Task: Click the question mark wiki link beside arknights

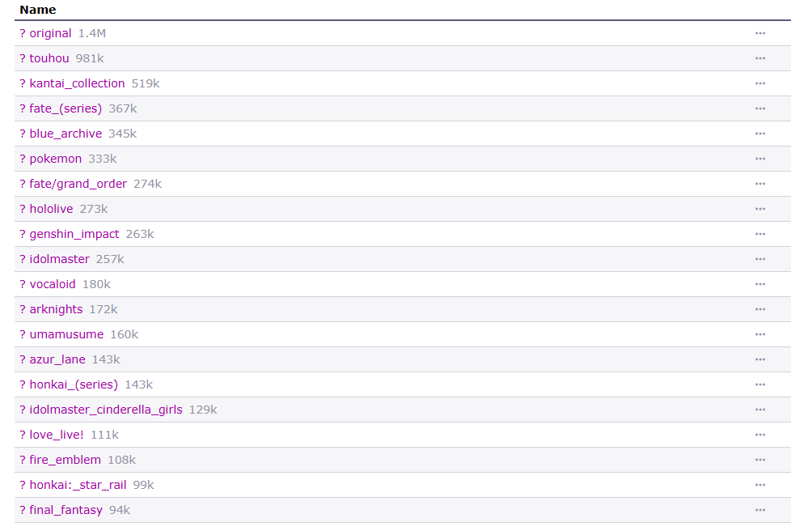Action: [23, 309]
